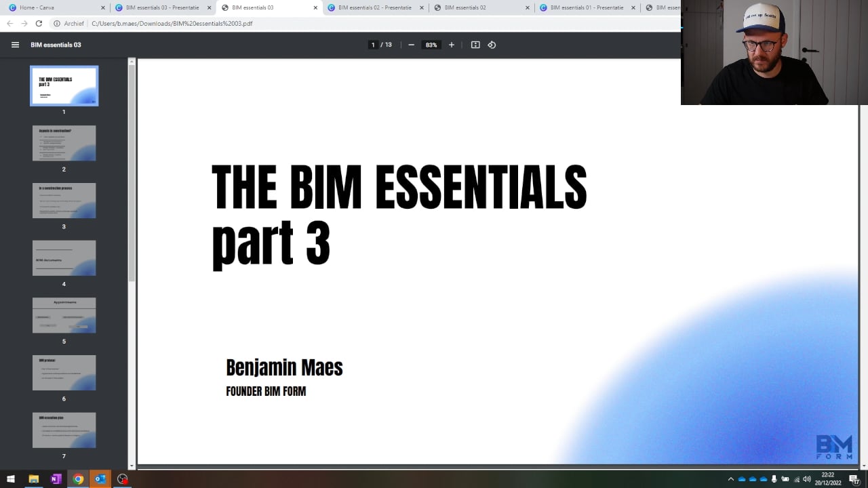
Task: Click the Archief menu item
Action: point(74,22)
